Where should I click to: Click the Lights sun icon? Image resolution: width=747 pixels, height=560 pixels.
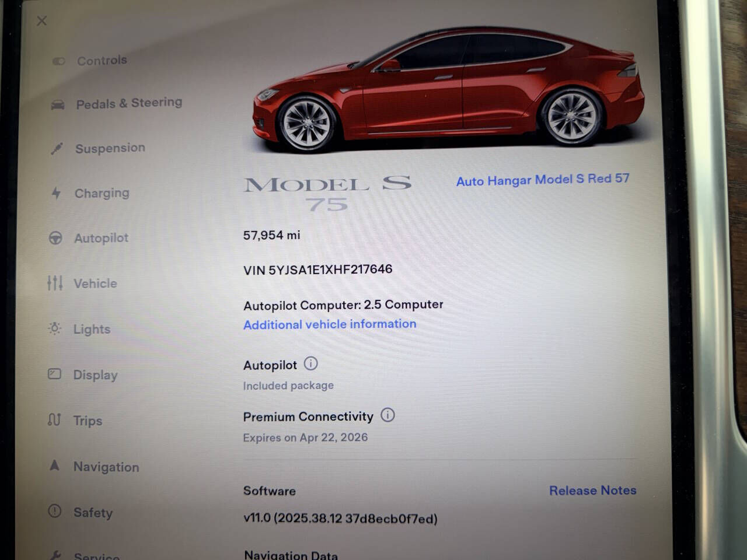55,329
